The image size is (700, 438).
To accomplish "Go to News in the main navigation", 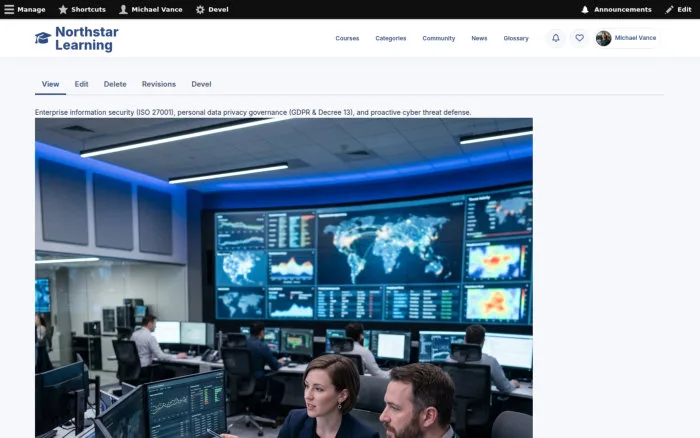I will pos(479,38).
